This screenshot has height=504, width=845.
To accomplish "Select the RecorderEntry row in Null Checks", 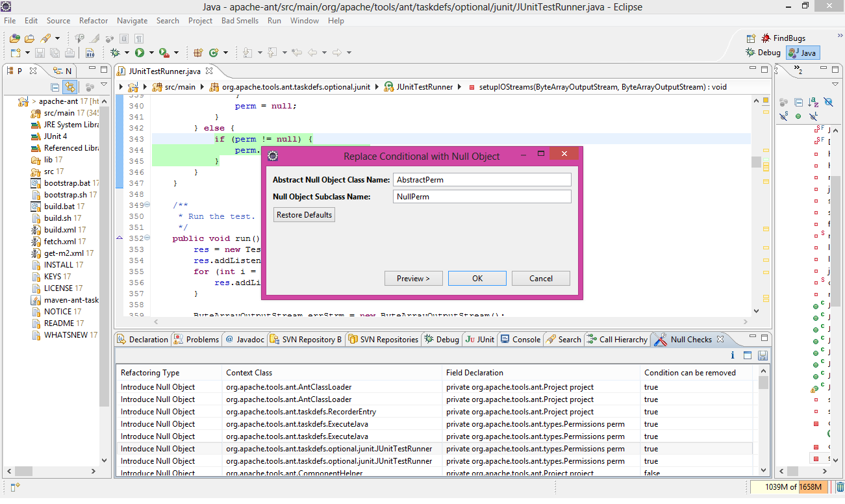I will tap(434, 412).
